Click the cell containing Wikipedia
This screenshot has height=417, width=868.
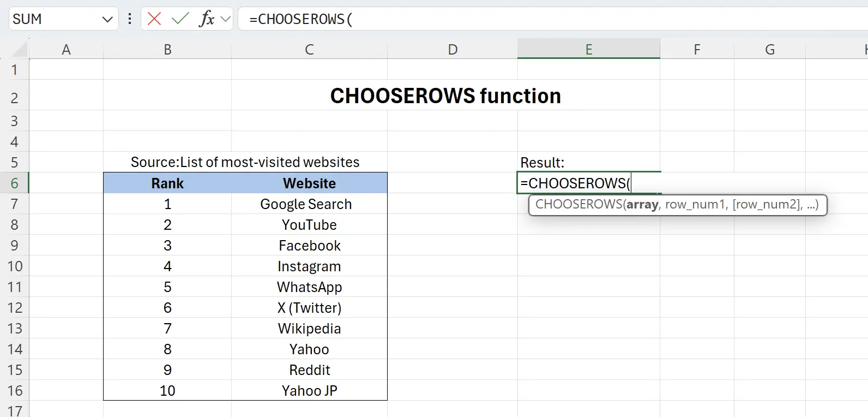click(309, 328)
